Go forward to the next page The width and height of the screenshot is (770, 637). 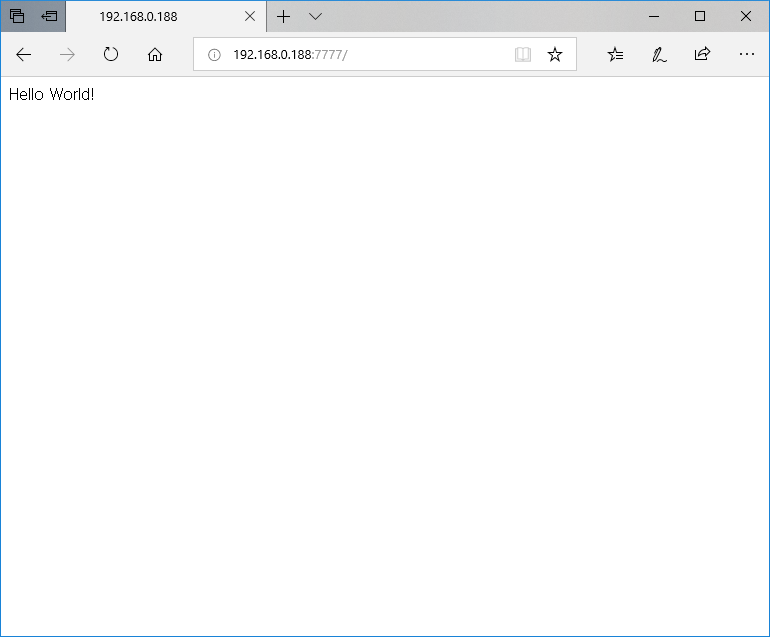[x=67, y=55]
